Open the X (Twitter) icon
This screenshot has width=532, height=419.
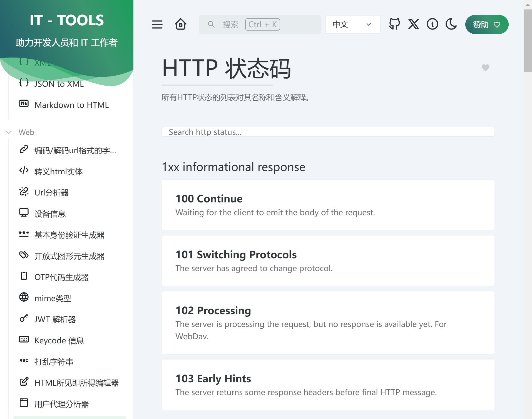(x=413, y=24)
